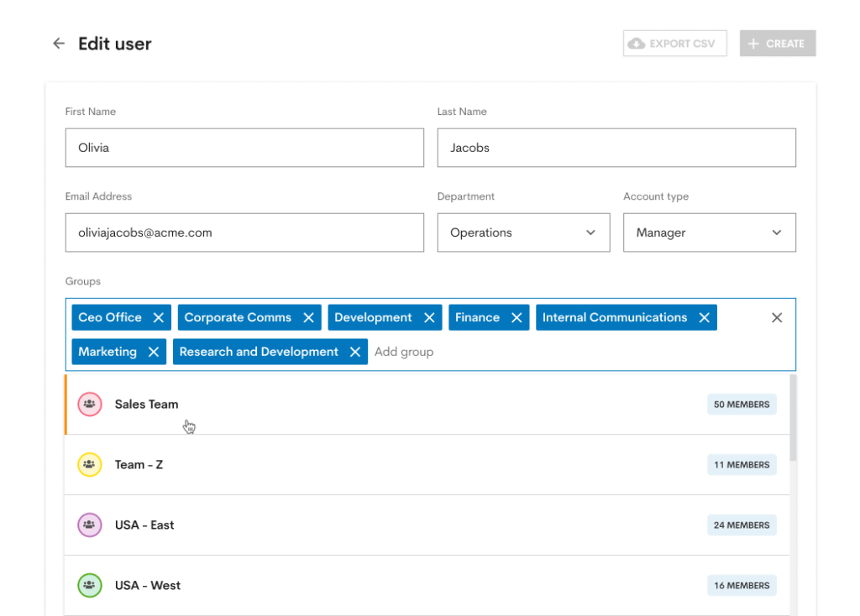Click the green USA - West group icon

tap(89, 585)
